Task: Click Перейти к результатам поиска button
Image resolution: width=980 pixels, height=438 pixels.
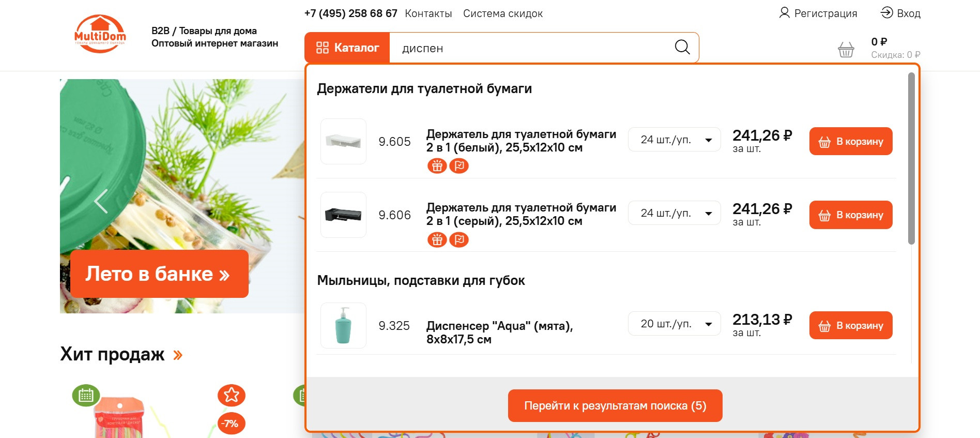Action: (615, 406)
